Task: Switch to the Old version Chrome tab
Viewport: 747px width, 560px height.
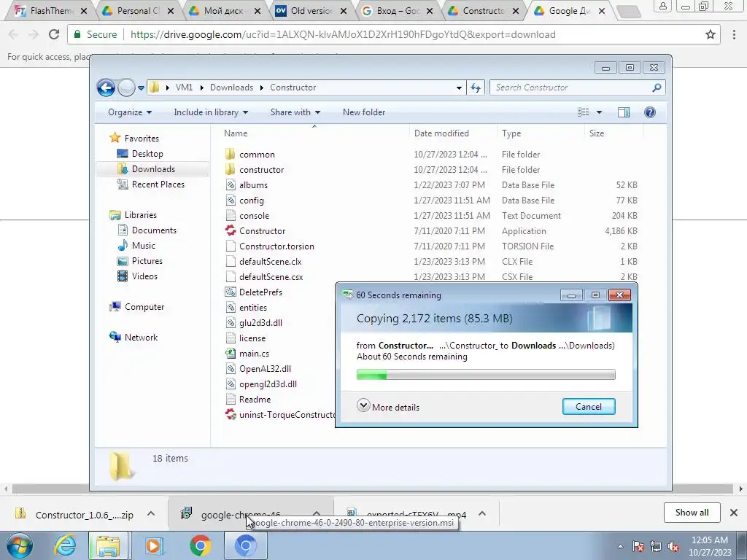Action: click(311, 10)
